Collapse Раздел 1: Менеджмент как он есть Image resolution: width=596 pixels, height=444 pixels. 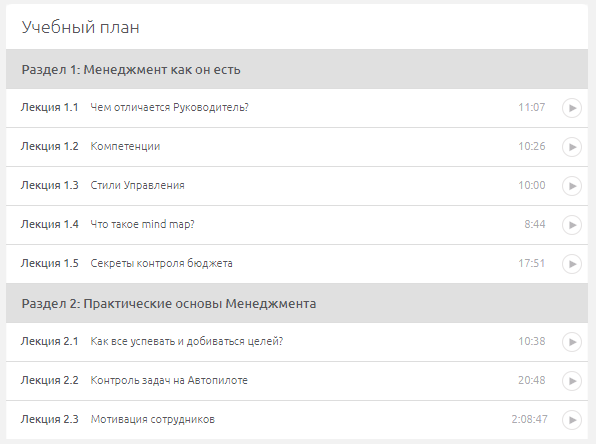297,69
